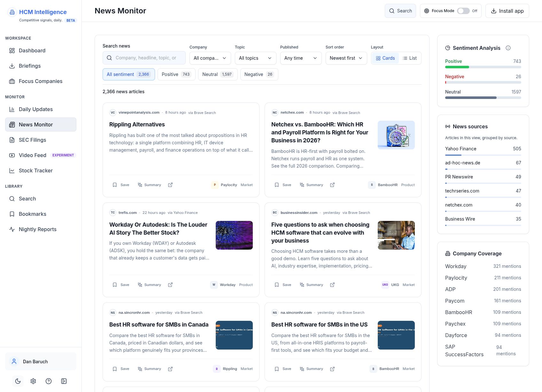Open Best HR software US external link icon

(x=332, y=369)
